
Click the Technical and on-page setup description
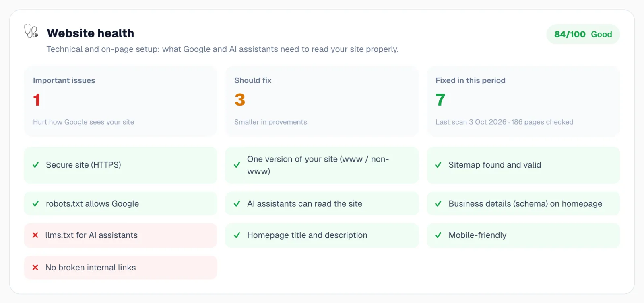(223, 49)
